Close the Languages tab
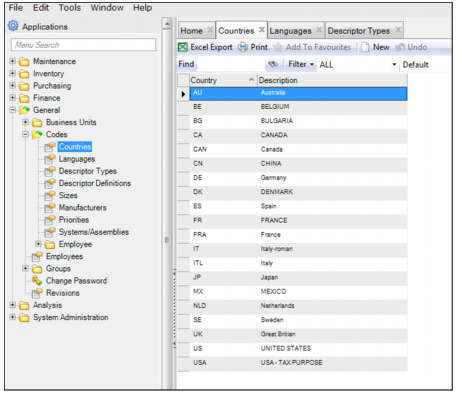Viewport: 462px width, 397px height. tap(319, 30)
